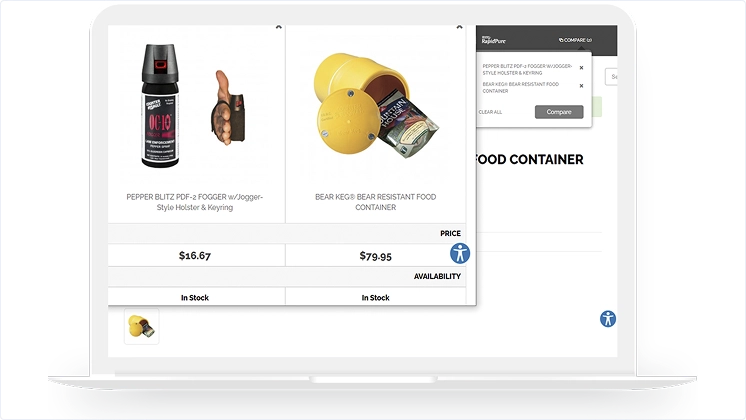Remove Bear Keg from the compare list
Image resolution: width=746 pixels, height=420 pixels.
[x=581, y=86]
